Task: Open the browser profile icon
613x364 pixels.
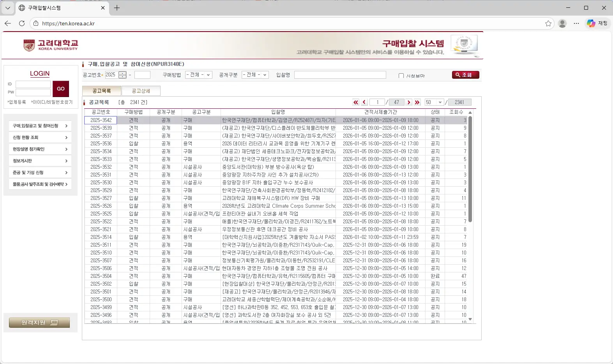Action: pos(562,23)
